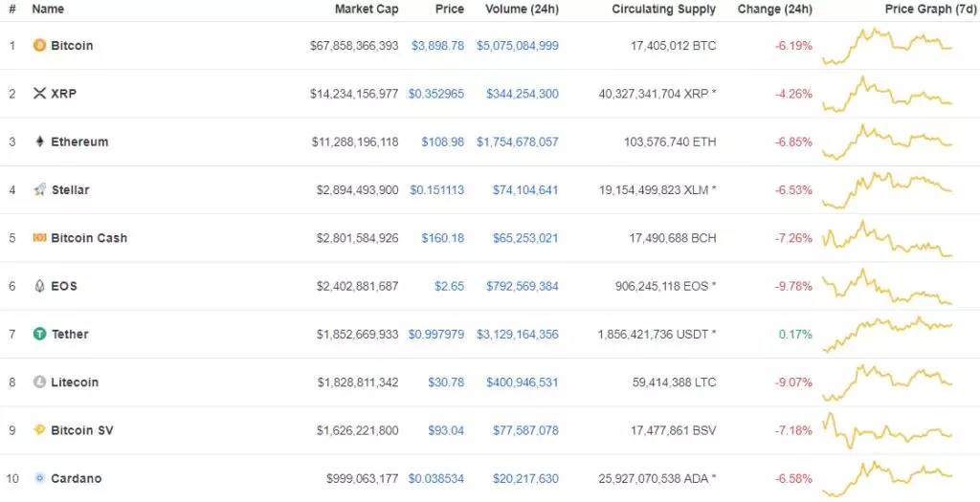Screen dimensions: 980x502
Task: Sort by Volume (24h) column header
Action: [x=522, y=10]
